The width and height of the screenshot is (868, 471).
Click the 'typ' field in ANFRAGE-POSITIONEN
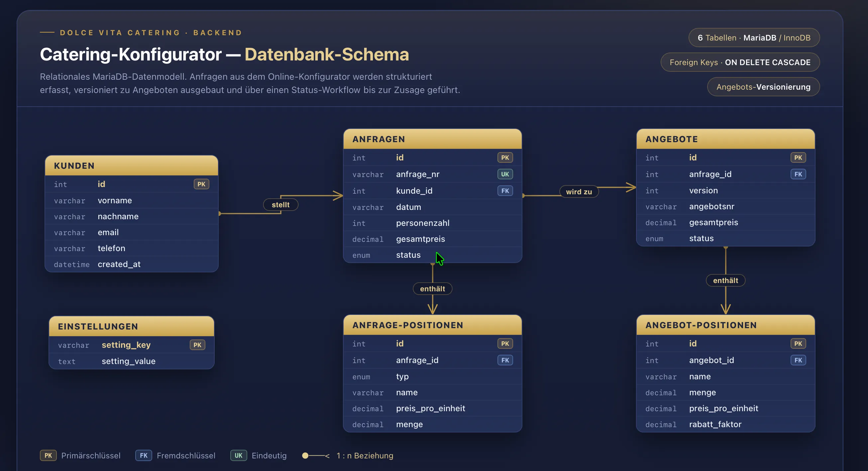point(432,376)
